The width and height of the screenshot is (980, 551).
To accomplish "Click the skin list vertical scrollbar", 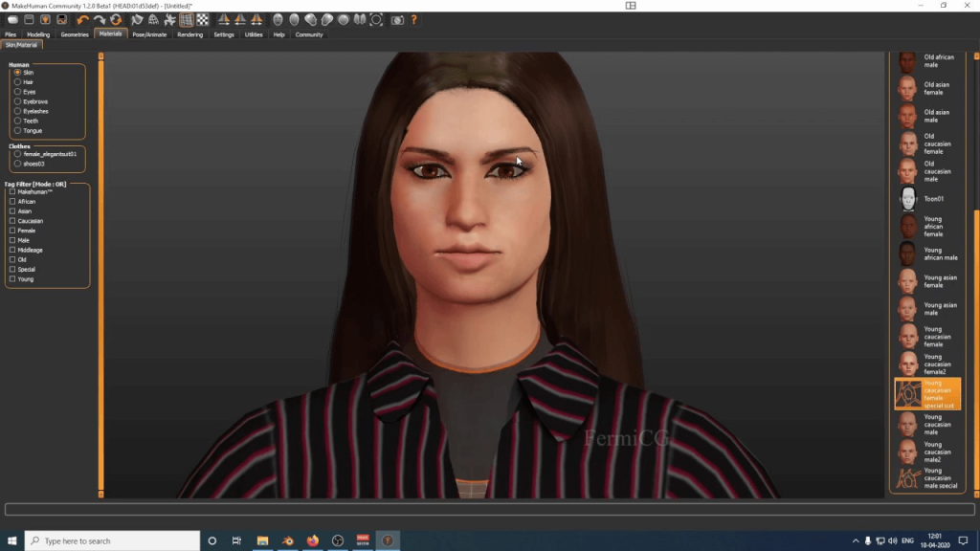I will [x=975, y=287].
